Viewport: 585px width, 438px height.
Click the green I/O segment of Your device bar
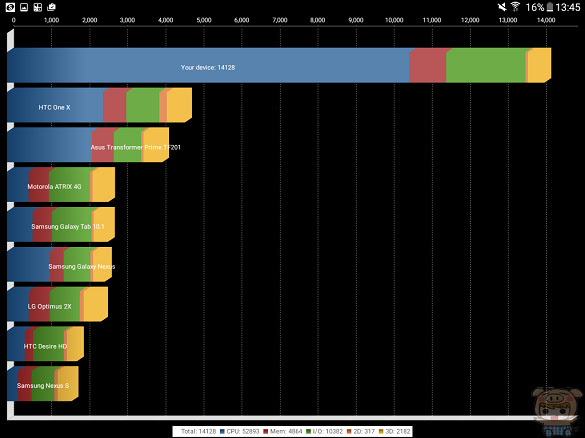pos(486,65)
